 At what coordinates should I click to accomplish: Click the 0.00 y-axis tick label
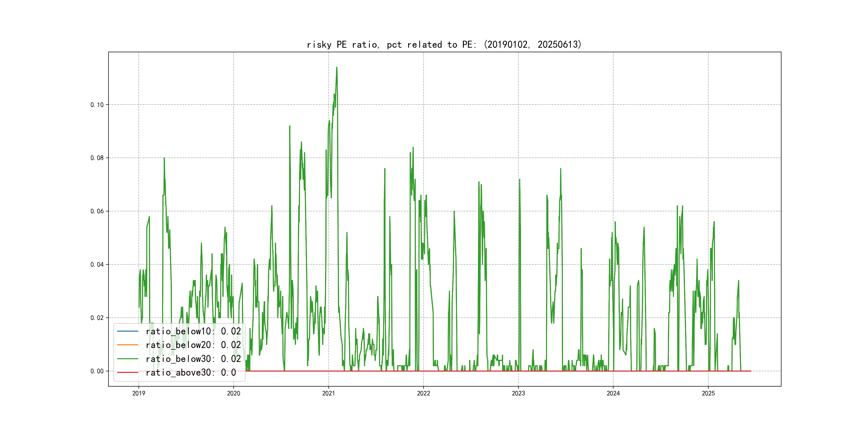[x=97, y=371]
